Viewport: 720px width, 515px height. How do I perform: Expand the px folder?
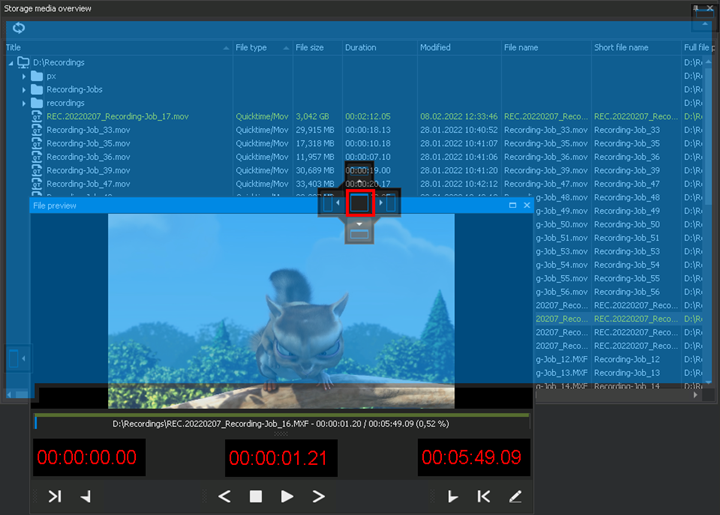24,76
